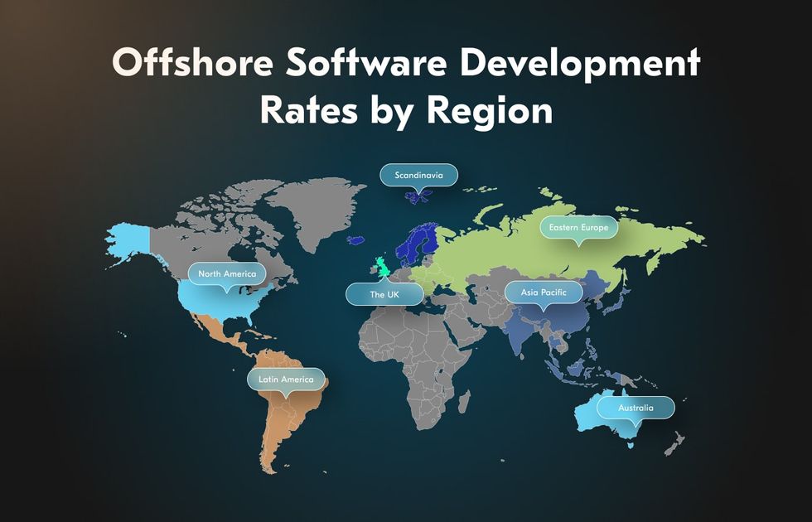
Task: Click the gray Madagascar island
Action: [465, 401]
